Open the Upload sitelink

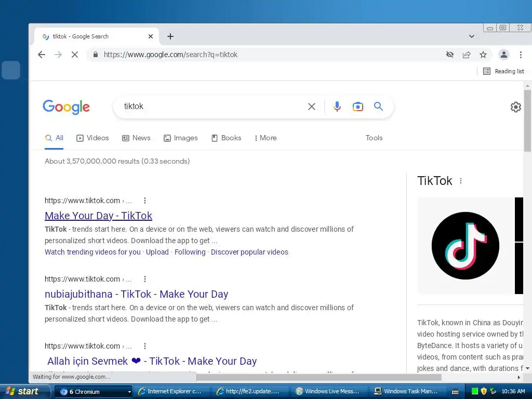click(157, 252)
